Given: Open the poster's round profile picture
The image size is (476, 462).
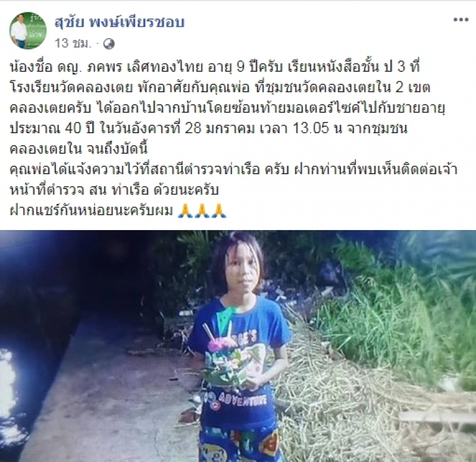Looking at the screenshot, I should point(28,30).
